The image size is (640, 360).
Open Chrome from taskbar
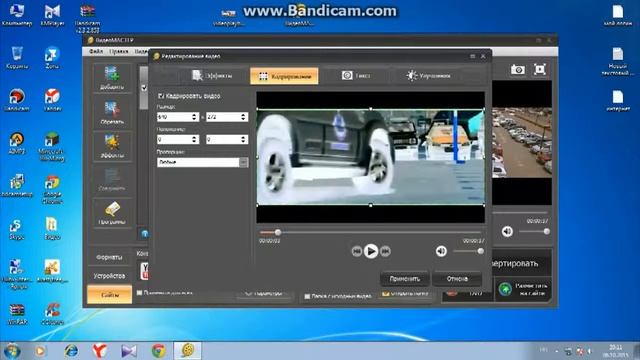coord(158,351)
